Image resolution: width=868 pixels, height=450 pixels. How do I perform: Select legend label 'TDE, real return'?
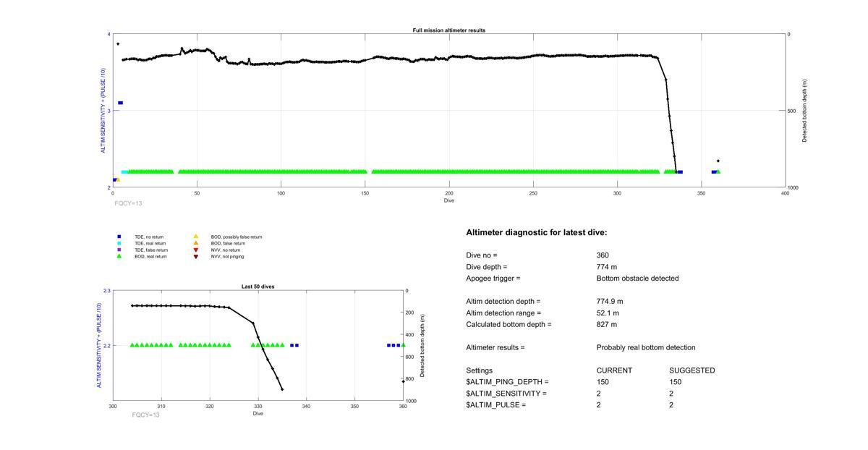click(150, 243)
